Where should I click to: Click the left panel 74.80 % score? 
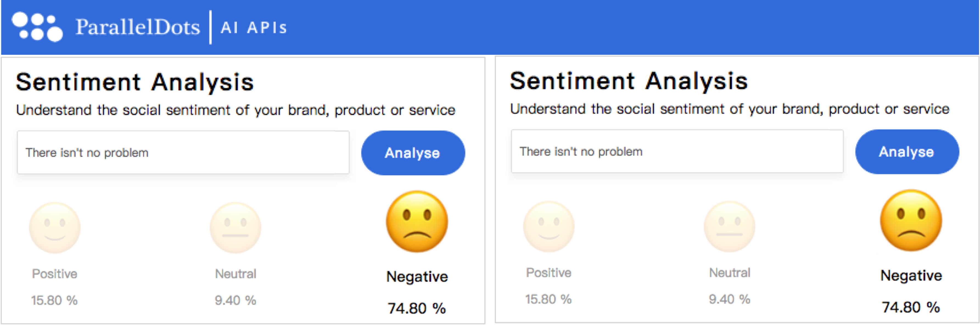417,308
